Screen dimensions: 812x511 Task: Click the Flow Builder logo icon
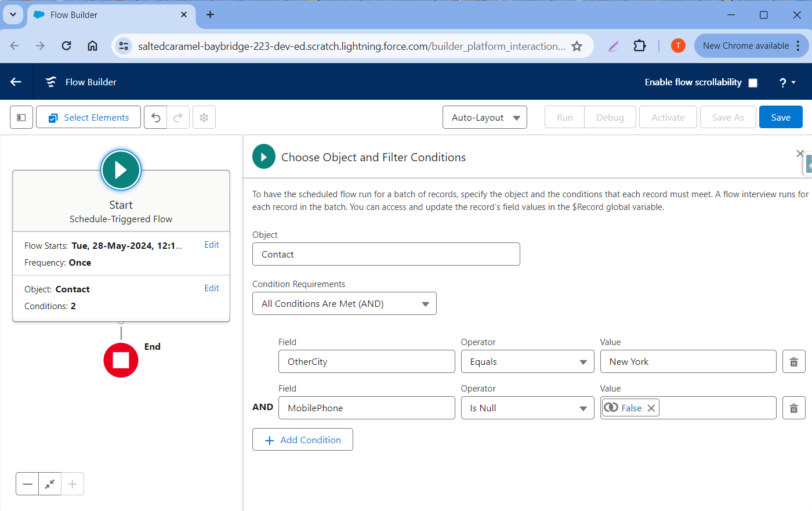[51, 82]
